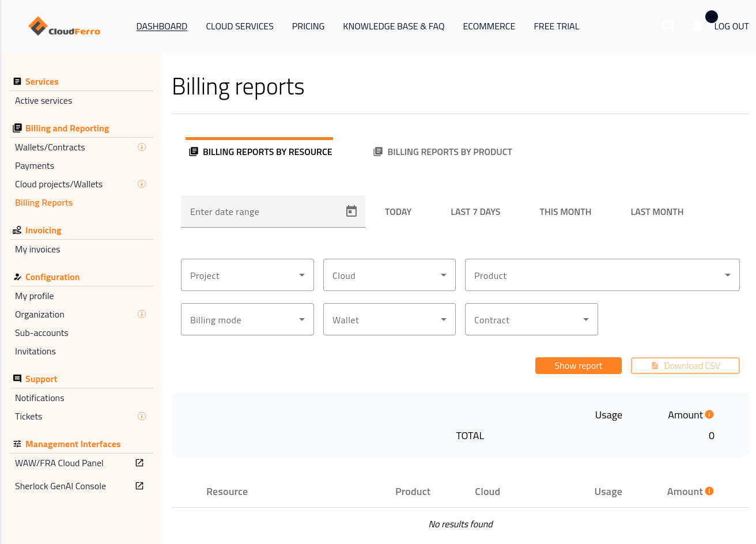The height and width of the screenshot is (544, 756).
Task: Click info icon beside Cloud projects/Wallets
Action: (x=142, y=184)
